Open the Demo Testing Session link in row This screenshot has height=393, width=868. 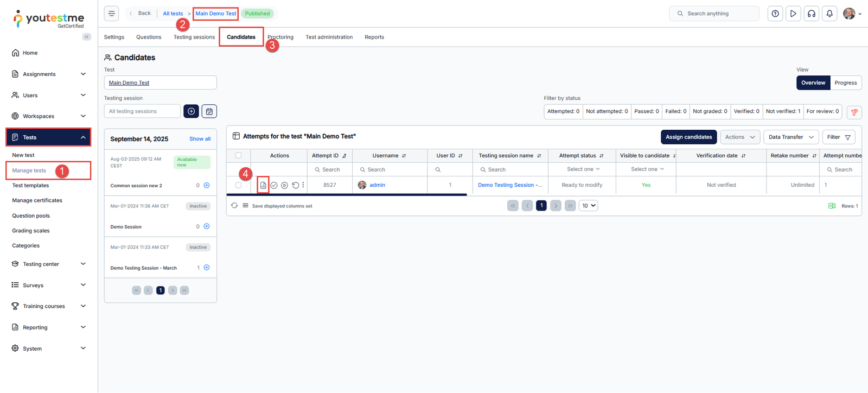coord(509,185)
